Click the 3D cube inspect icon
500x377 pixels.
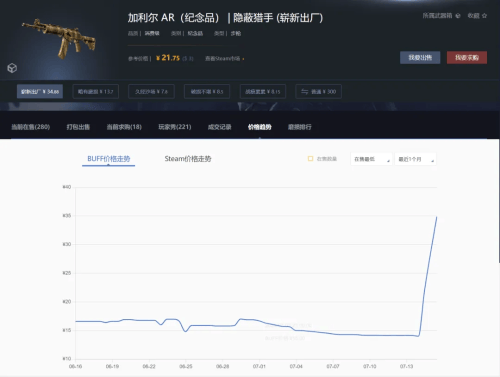point(12,68)
